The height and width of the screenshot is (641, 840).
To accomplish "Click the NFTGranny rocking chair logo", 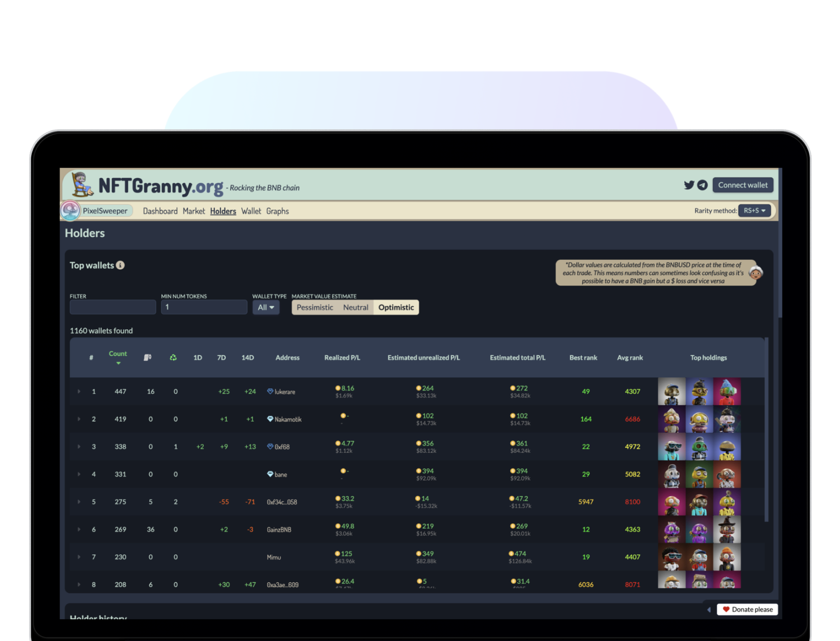I will [x=82, y=185].
